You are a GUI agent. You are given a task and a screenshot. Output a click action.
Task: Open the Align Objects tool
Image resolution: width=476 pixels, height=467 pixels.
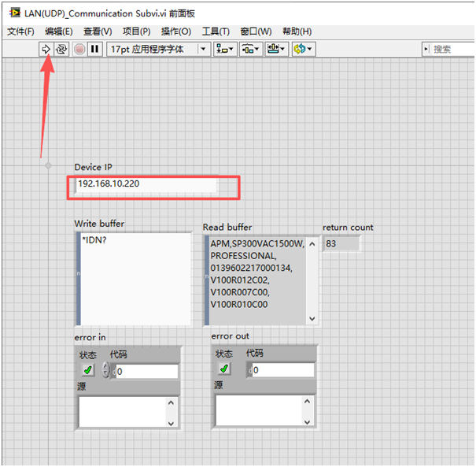pos(225,49)
